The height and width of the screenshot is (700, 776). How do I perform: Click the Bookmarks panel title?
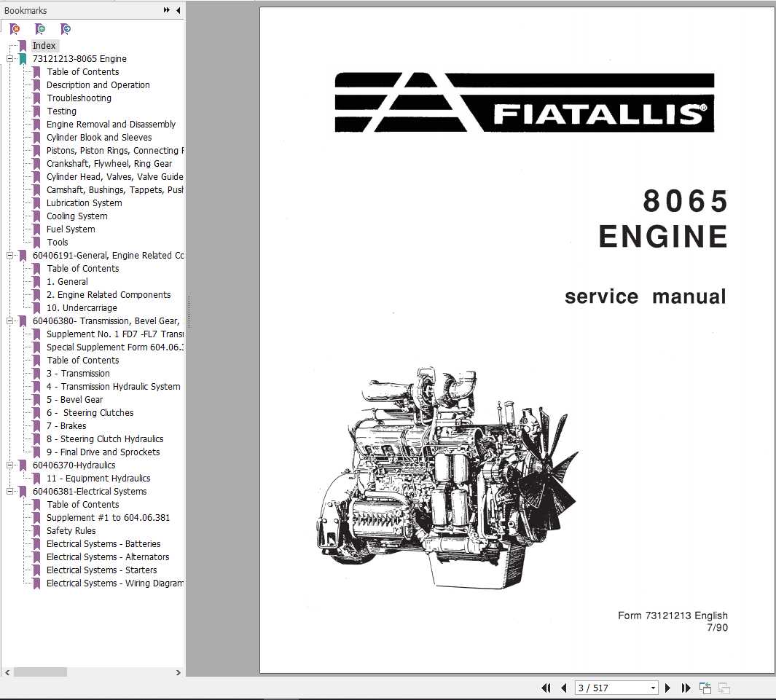26,10
